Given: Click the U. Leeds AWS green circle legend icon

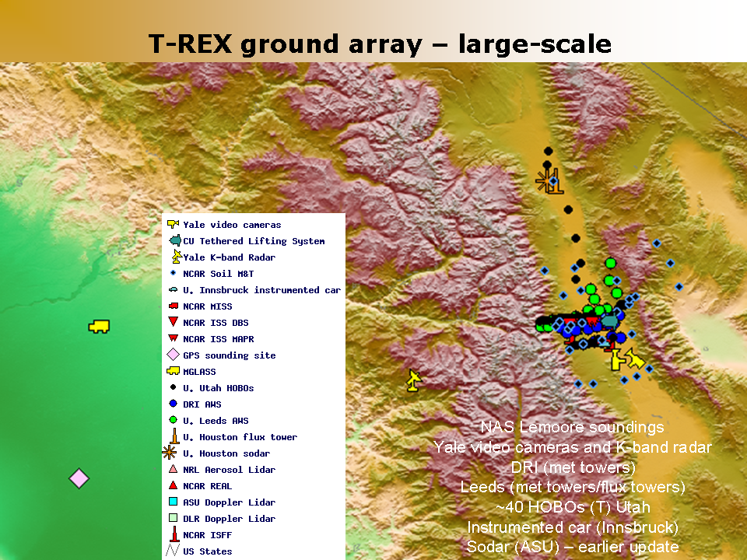Looking at the screenshot, I should pyautogui.click(x=173, y=419).
